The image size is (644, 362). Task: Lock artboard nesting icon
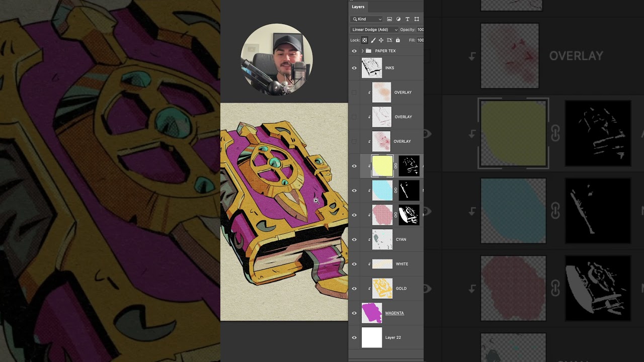(389, 40)
